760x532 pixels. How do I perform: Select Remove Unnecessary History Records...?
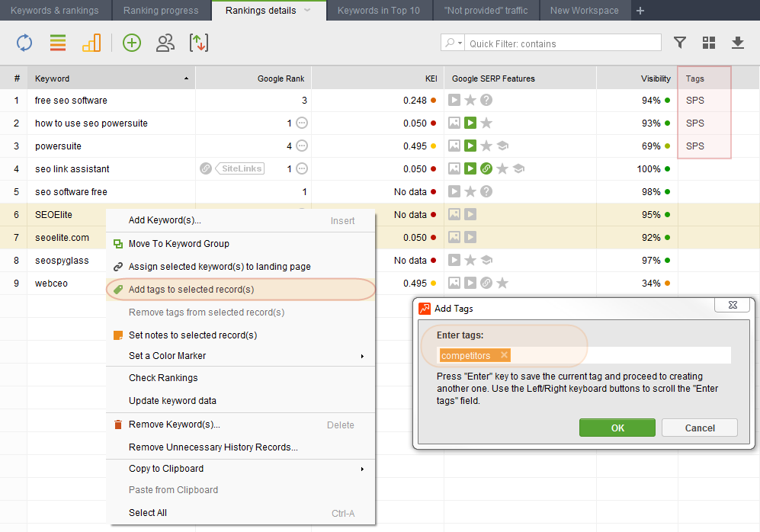click(x=240, y=447)
